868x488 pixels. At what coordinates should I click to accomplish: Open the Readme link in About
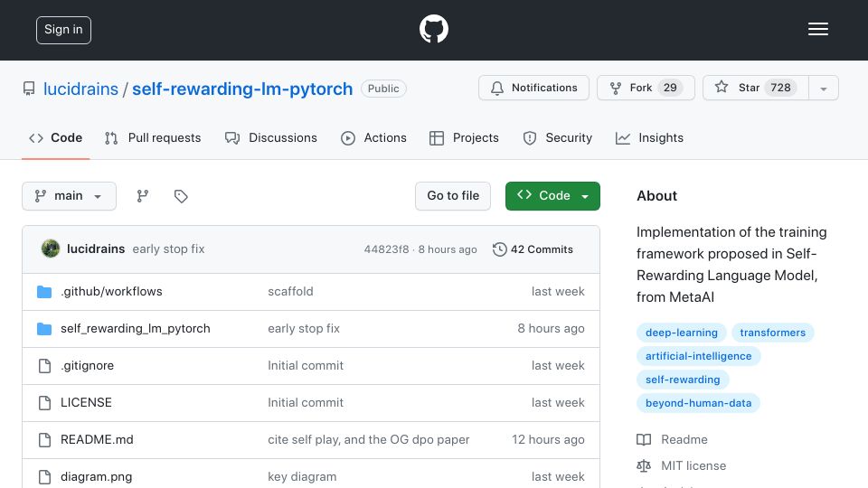[x=684, y=440]
